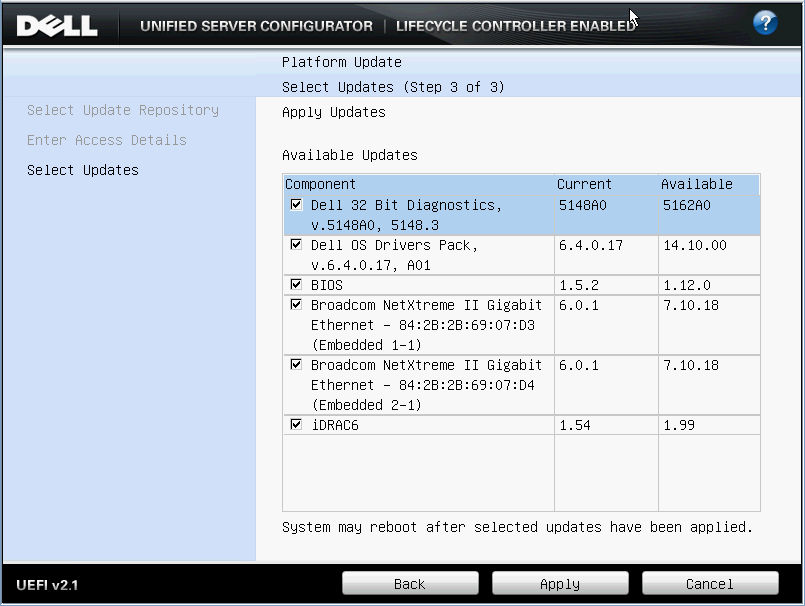Click 7.10.18 in the Embedded 1-1 row

[691, 305]
